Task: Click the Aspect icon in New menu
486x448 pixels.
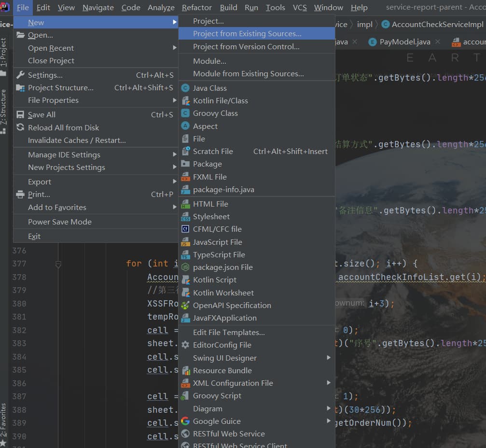Action: [x=185, y=126]
